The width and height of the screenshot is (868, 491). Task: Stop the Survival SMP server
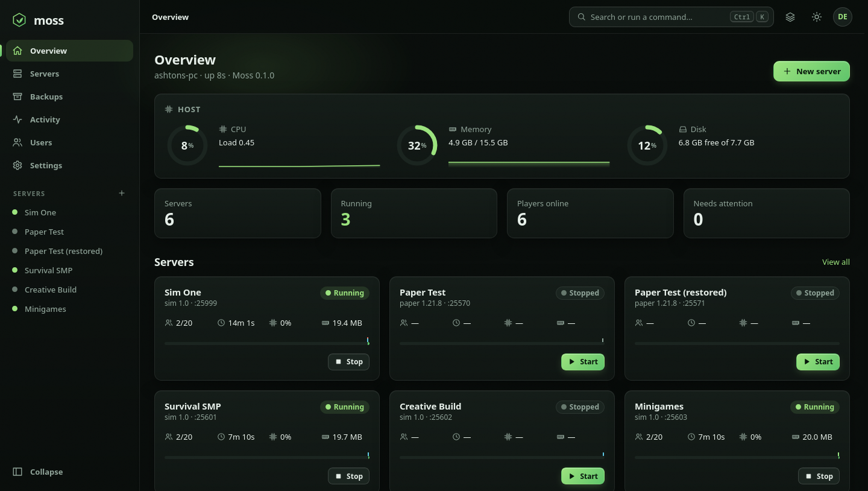point(348,476)
